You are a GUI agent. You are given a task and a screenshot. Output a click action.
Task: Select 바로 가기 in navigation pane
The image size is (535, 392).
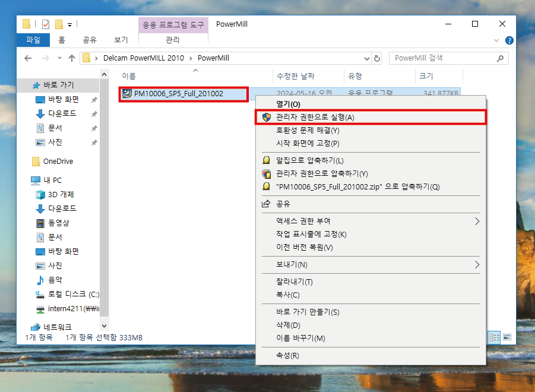pyautogui.click(x=58, y=85)
